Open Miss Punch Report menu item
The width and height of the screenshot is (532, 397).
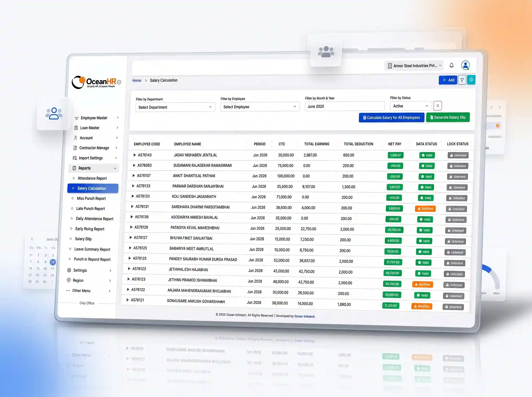91,198
